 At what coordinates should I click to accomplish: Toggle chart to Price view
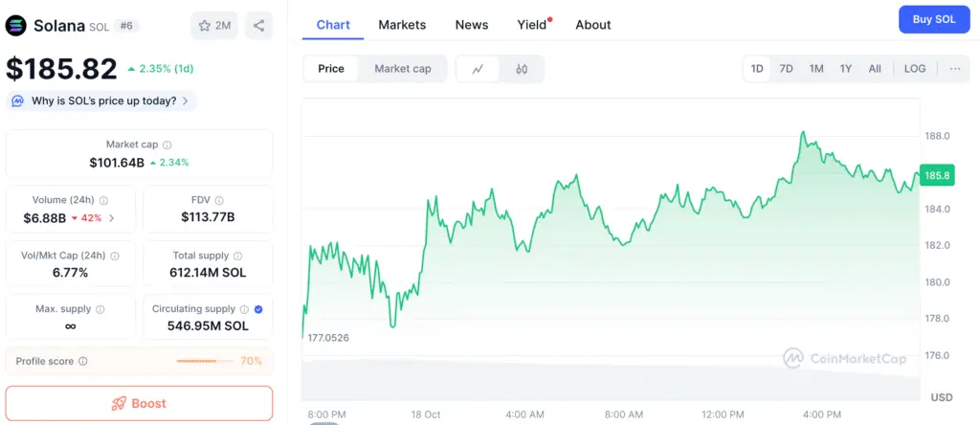331,69
